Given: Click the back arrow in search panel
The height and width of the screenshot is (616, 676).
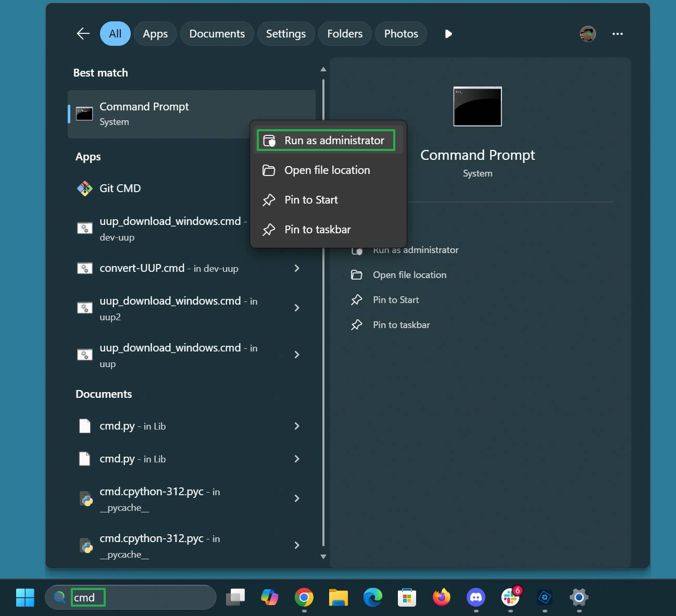Looking at the screenshot, I should pos(83,34).
